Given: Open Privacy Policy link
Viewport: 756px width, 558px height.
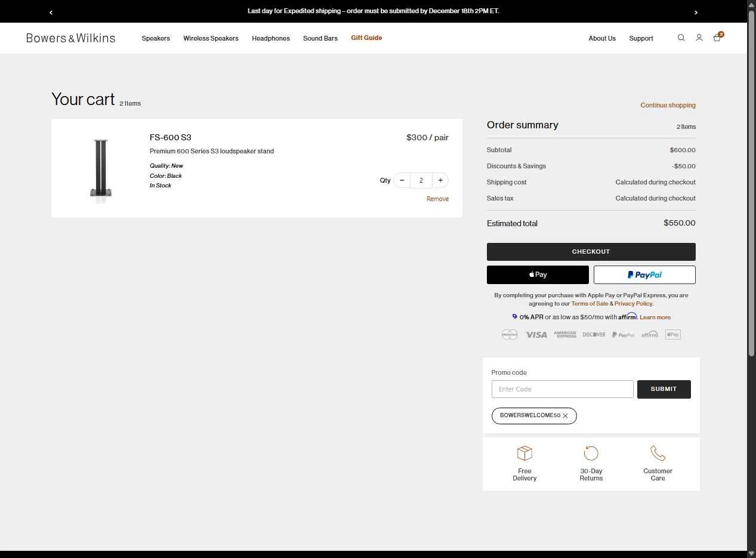Looking at the screenshot, I should (633, 304).
